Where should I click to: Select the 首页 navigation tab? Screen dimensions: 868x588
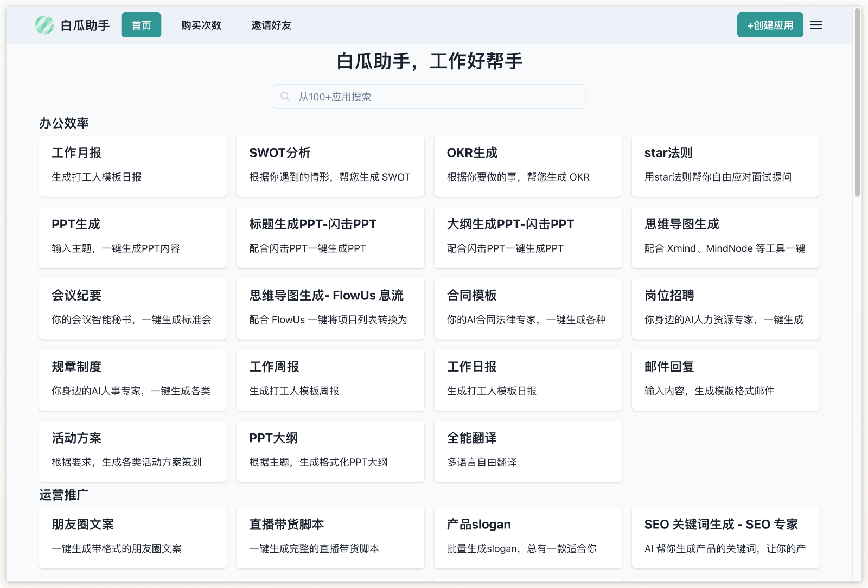tap(141, 25)
